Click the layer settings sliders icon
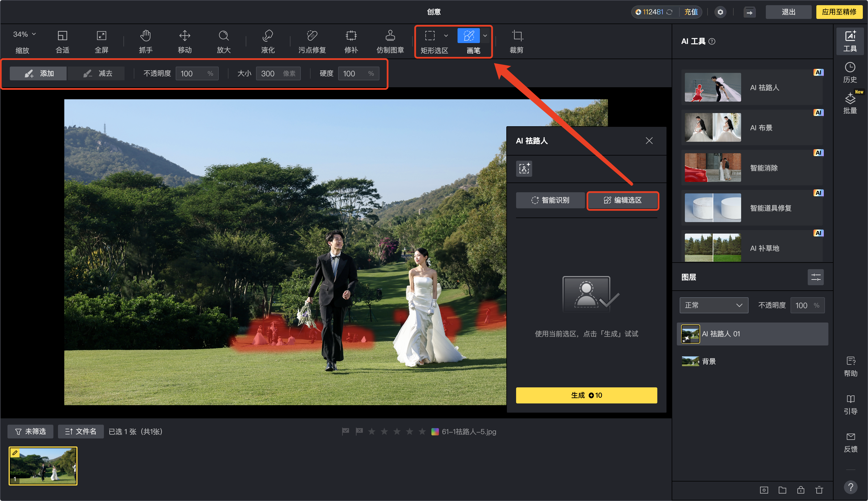Image resolution: width=868 pixels, height=501 pixels. click(816, 277)
